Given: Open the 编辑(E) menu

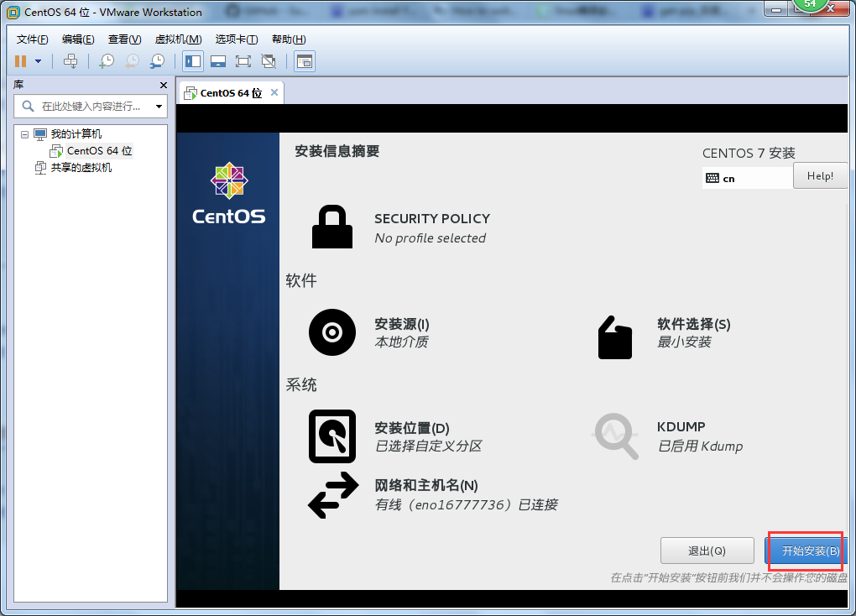Looking at the screenshot, I should 78,39.
